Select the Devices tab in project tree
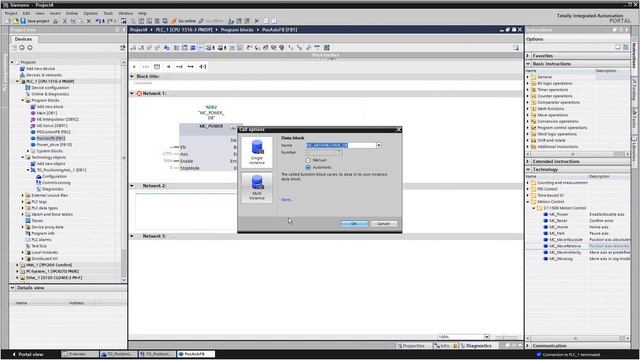 click(23, 39)
